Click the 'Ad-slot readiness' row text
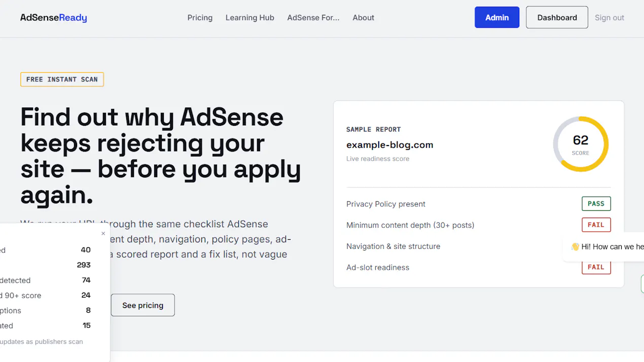This screenshot has width=644, height=362. tap(378, 268)
